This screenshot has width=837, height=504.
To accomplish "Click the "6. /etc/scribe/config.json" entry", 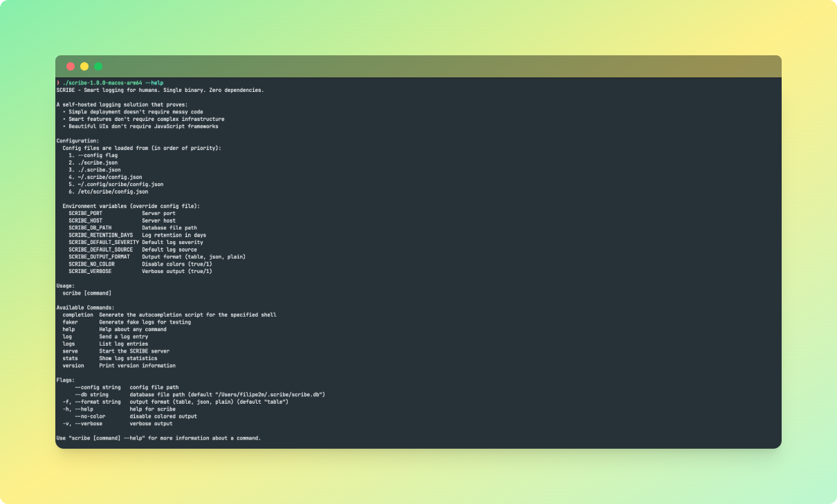I will [x=108, y=192].
